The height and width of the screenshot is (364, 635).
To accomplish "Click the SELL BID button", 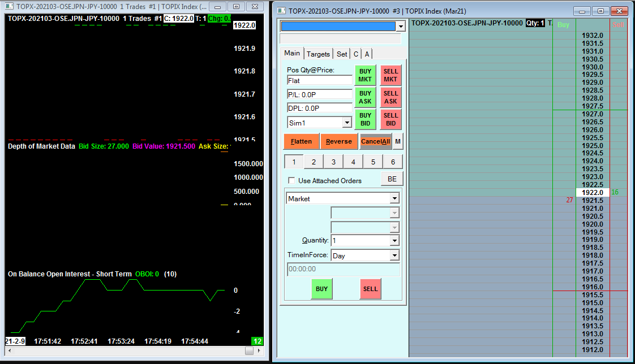I will coord(391,119).
